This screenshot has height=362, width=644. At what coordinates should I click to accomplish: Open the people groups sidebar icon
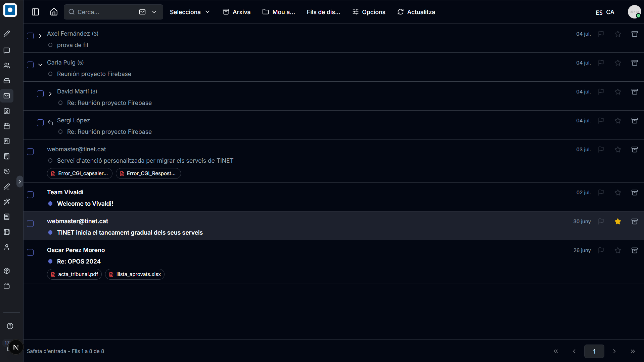(x=7, y=66)
